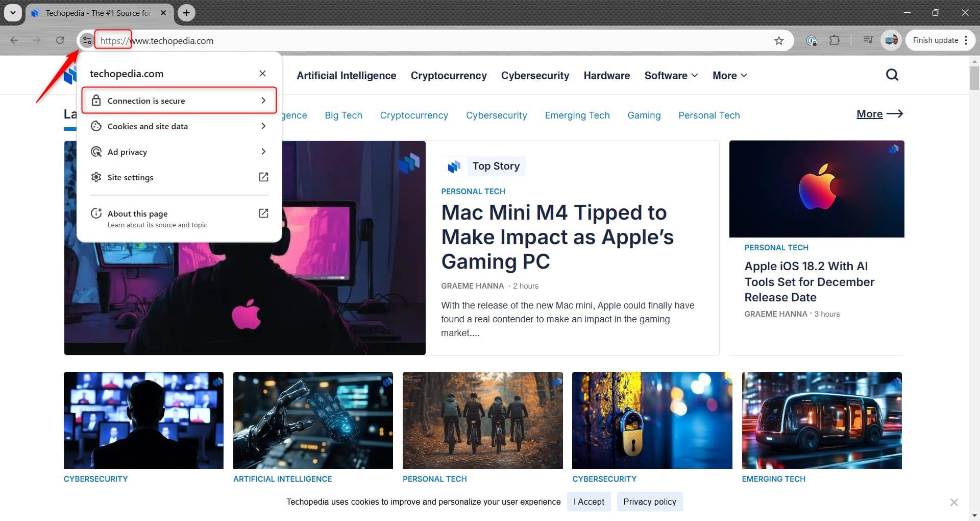This screenshot has height=521, width=980.
Task: Follow the More arrow link at right
Action: 879,114
